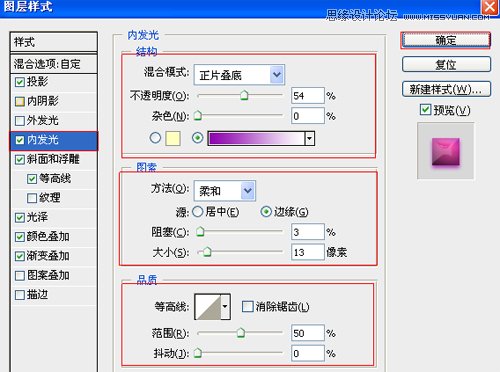This screenshot has width=500, height=372.
Task: Select 边缘(G) source radio button
Action: pyautogui.click(x=266, y=212)
